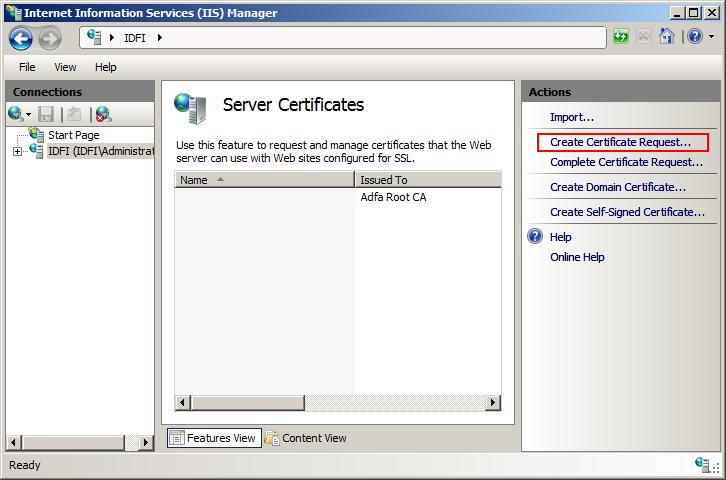Sort by the Issued To column header
The height and width of the screenshot is (480, 726).
pos(428,180)
